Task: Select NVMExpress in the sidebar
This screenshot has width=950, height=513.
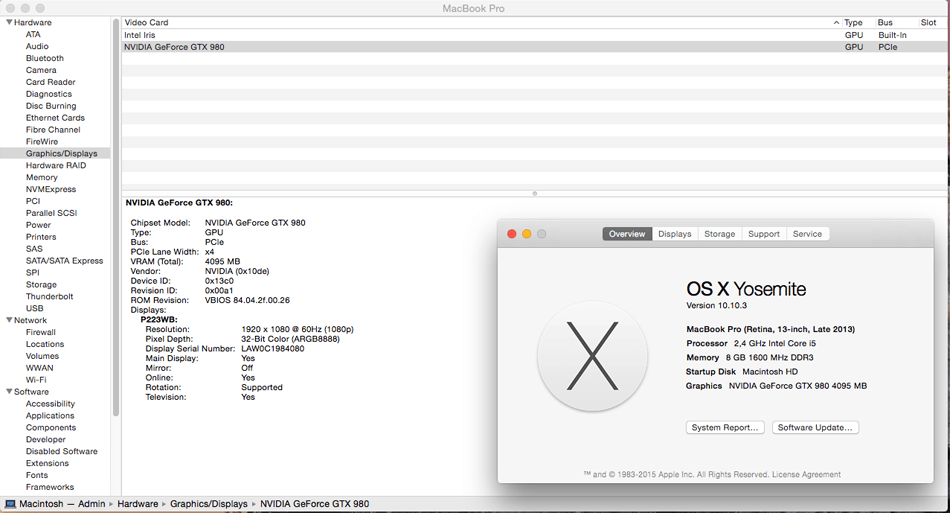Action: click(51, 189)
